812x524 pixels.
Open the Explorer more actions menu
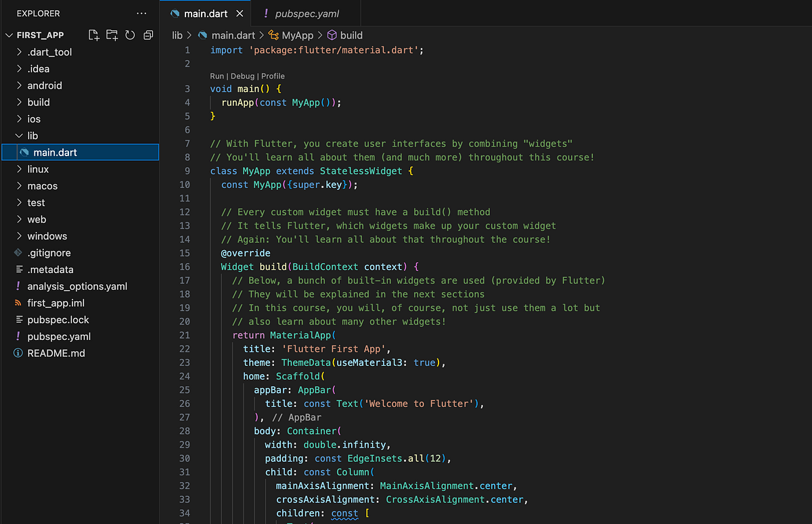141,13
